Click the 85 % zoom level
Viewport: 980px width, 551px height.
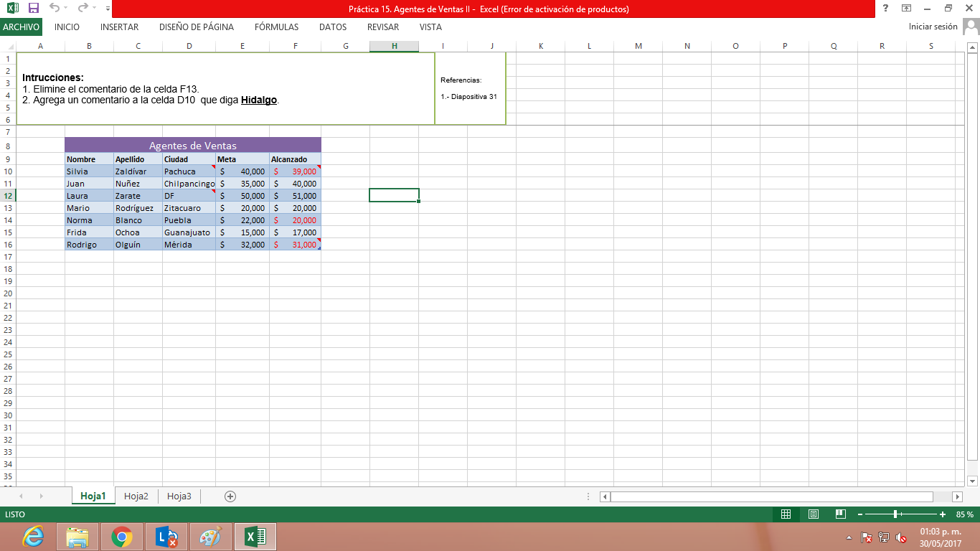[965, 514]
